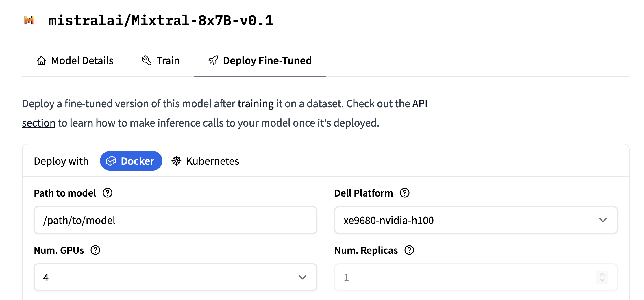The height and width of the screenshot is (300, 644).
Task: Click the Deploy with label
Action: [x=61, y=161]
